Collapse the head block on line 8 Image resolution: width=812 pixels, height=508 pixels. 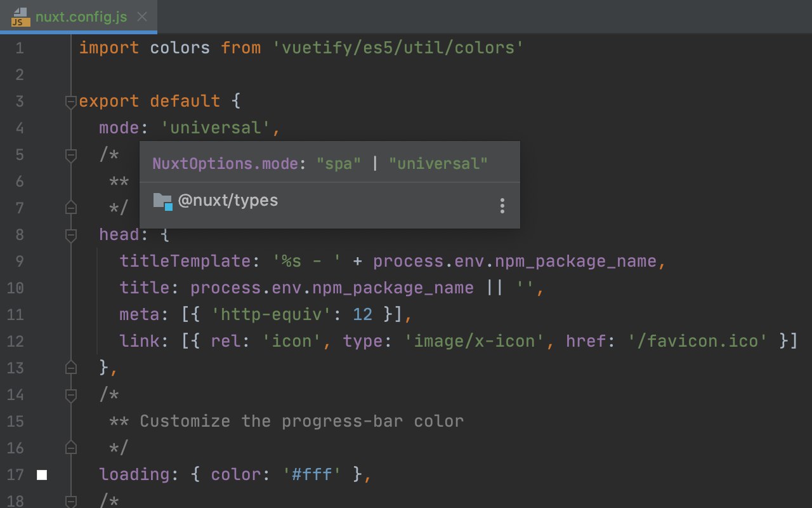71,235
